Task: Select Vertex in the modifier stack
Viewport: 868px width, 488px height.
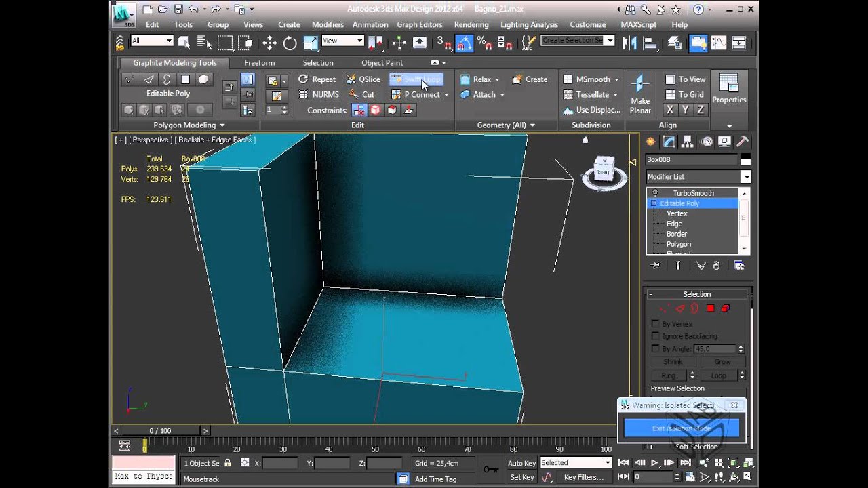Action: click(677, 213)
